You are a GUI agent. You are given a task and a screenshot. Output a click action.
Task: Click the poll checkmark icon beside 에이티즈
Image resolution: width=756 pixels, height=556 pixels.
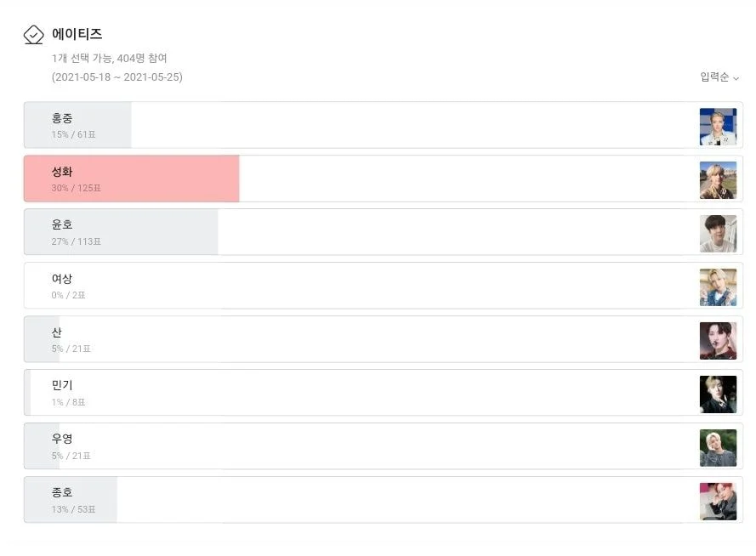pos(34,35)
